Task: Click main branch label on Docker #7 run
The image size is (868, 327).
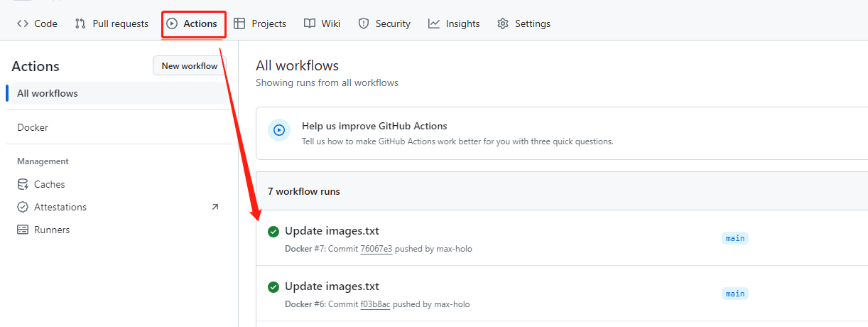Action: 735,238
